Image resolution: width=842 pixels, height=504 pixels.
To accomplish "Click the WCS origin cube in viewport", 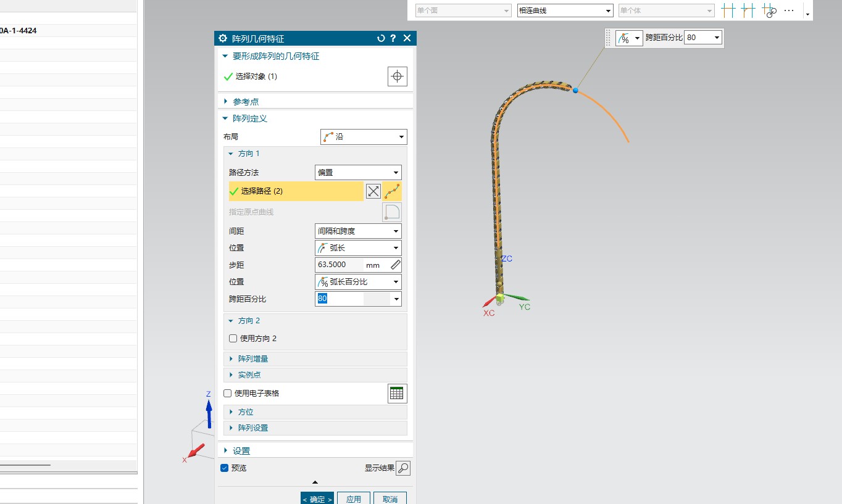I will tap(500, 299).
